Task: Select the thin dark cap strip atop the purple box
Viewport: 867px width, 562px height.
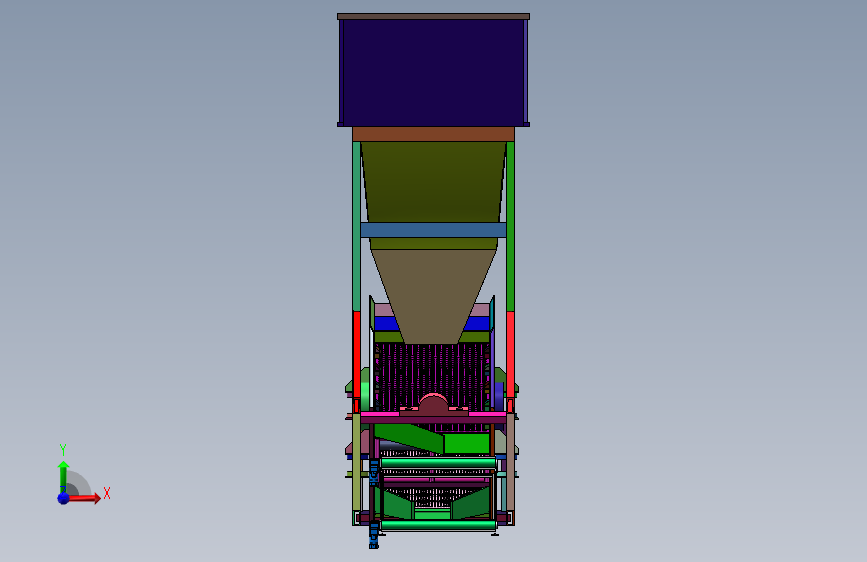Action: tap(434, 17)
